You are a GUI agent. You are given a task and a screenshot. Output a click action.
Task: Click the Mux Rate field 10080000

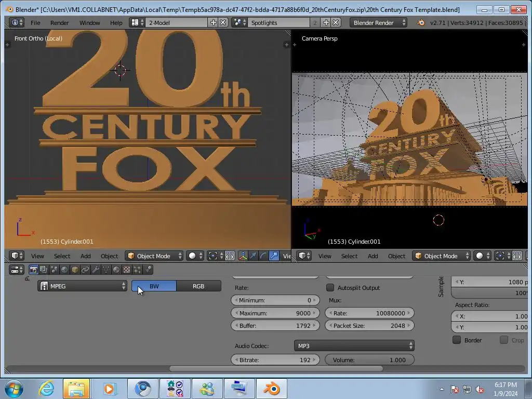(x=369, y=313)
